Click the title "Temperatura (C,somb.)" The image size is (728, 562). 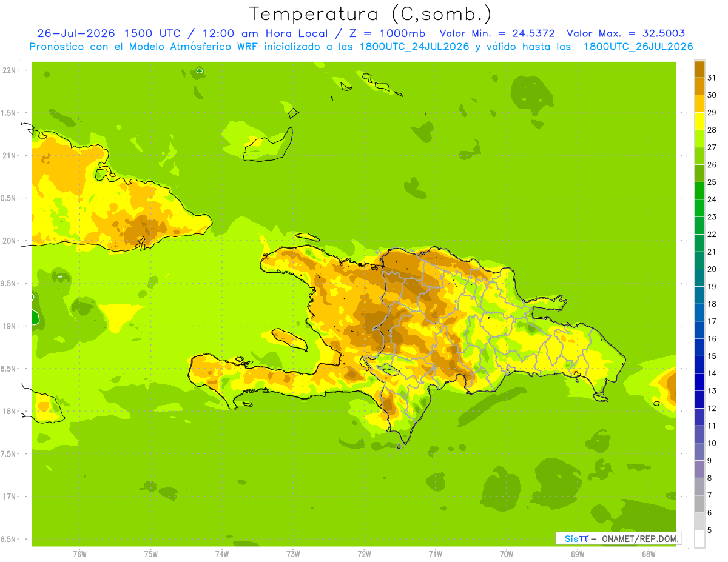[371, 14]
